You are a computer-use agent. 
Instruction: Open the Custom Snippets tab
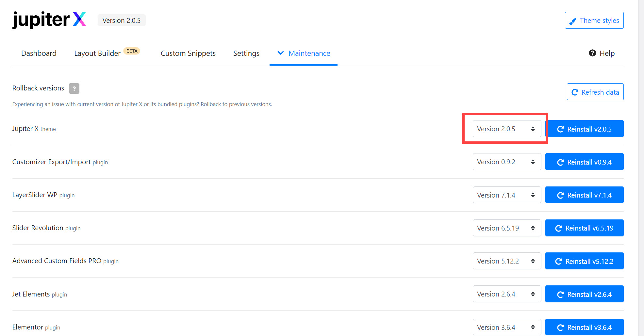(x=188, y=53)
